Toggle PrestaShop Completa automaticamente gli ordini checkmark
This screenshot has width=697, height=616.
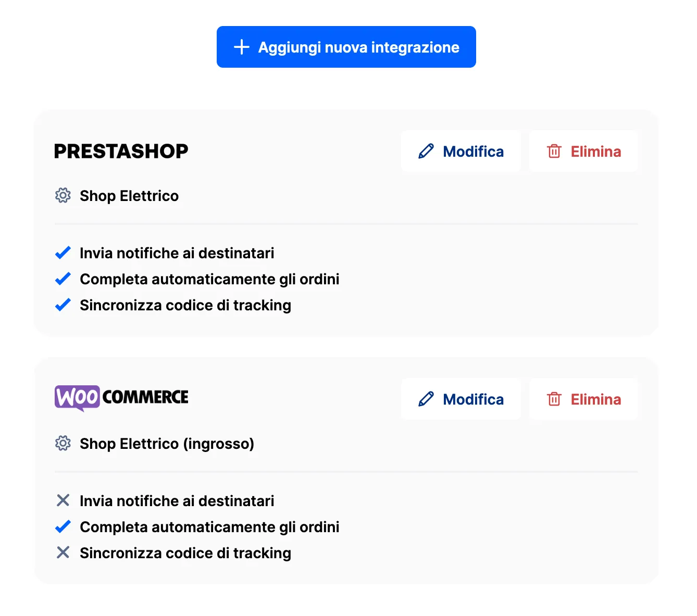(x=63, y=279)
